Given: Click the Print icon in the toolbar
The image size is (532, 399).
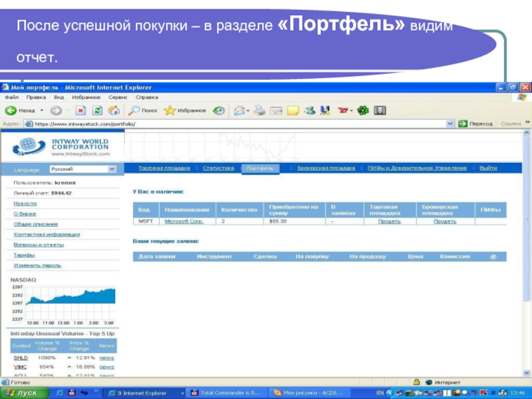Looking at the screenshot, I should (x=259, y=110).
